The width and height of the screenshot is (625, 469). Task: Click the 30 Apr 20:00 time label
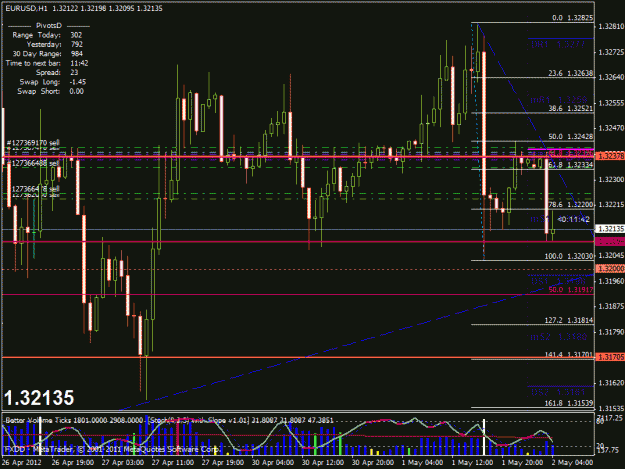(x=373, y=463)
